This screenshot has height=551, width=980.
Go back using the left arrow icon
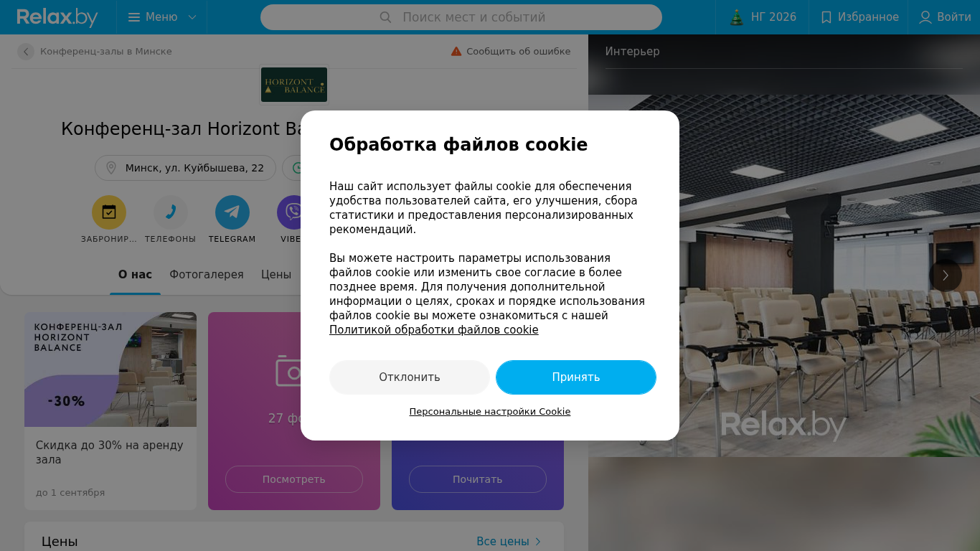pyautogui.click(x=26, y=52)
